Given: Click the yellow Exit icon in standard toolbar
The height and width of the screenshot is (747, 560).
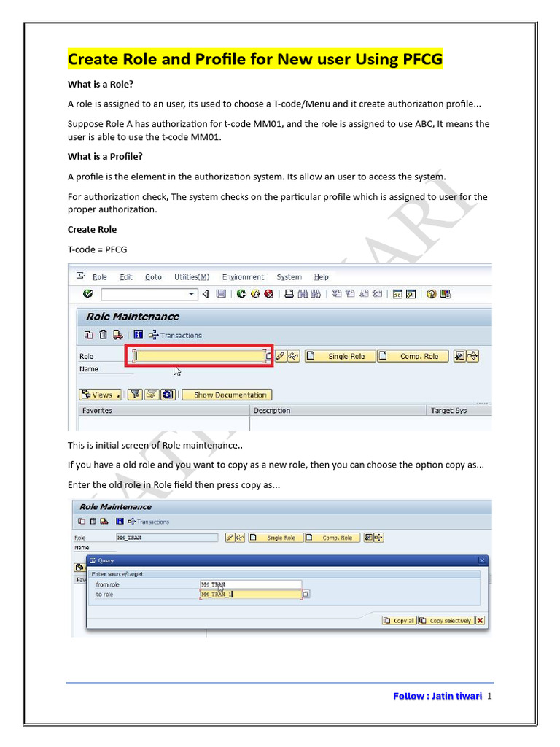Looking at the screenshot, I should point(255,294).
